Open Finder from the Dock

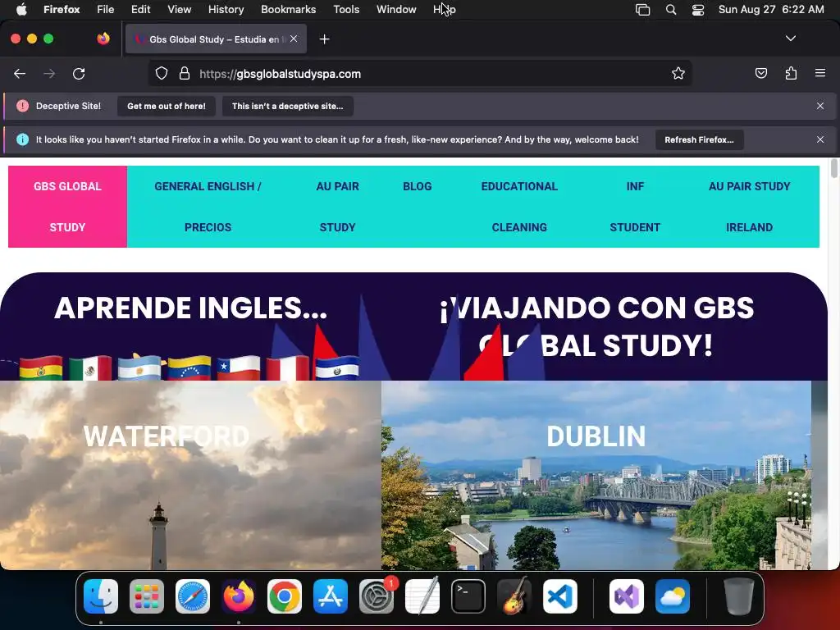(x=101, y=596)
